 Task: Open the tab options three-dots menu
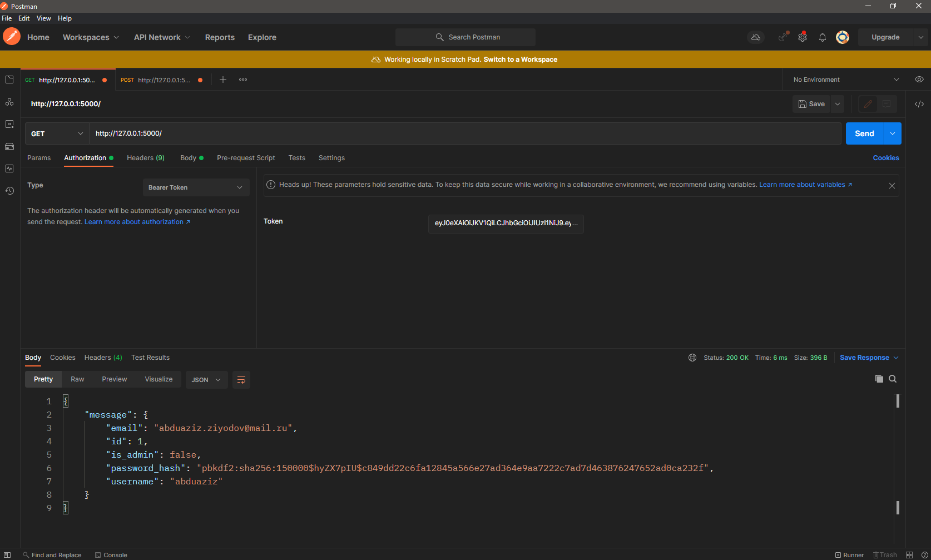(x=243, y=80)
